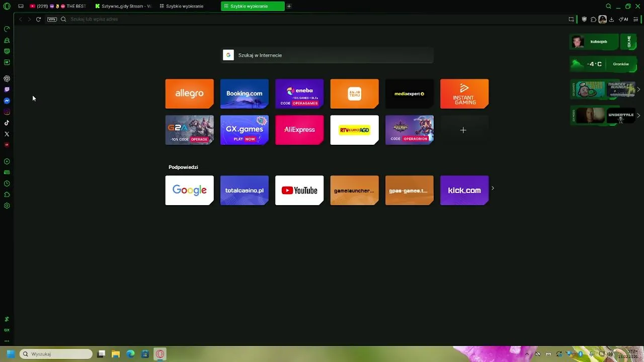Open the YouTube suggestion tile
The height and width of the screenshot is (362, 644).
(299, 190)
